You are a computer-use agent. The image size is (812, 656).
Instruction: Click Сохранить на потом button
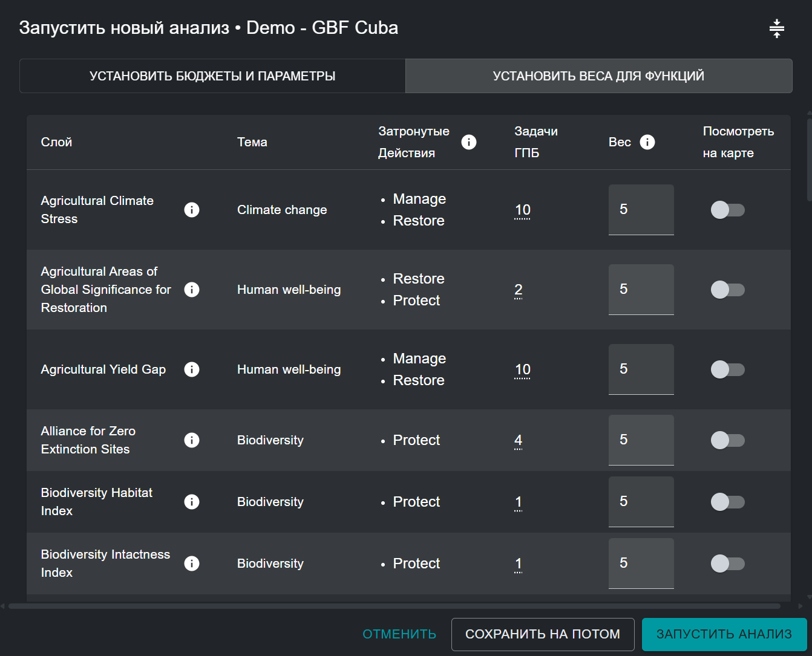(543, 634)
